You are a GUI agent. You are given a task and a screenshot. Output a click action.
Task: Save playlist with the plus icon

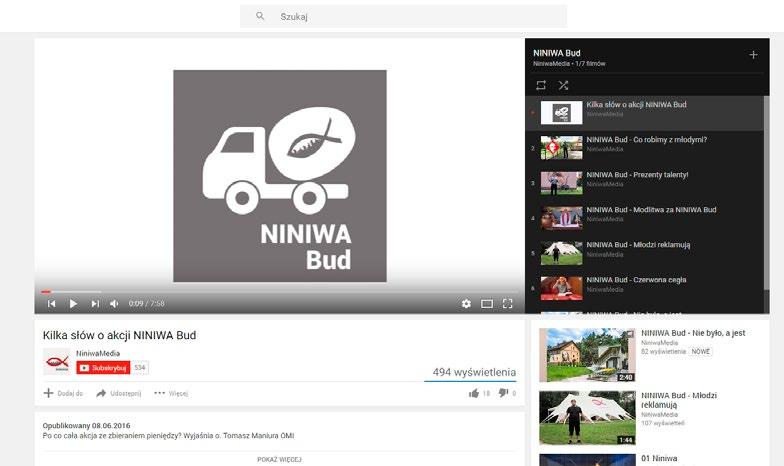click(x=753, y=55)
